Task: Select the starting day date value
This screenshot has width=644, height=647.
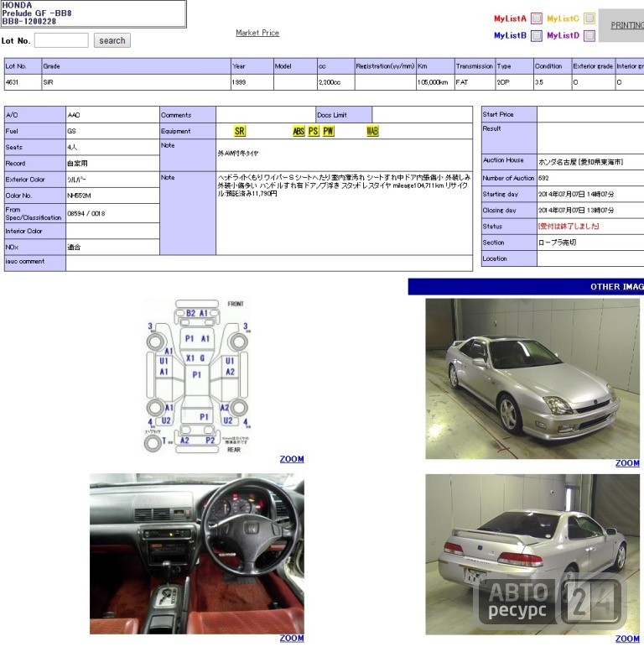Action: tap(576, 194)
